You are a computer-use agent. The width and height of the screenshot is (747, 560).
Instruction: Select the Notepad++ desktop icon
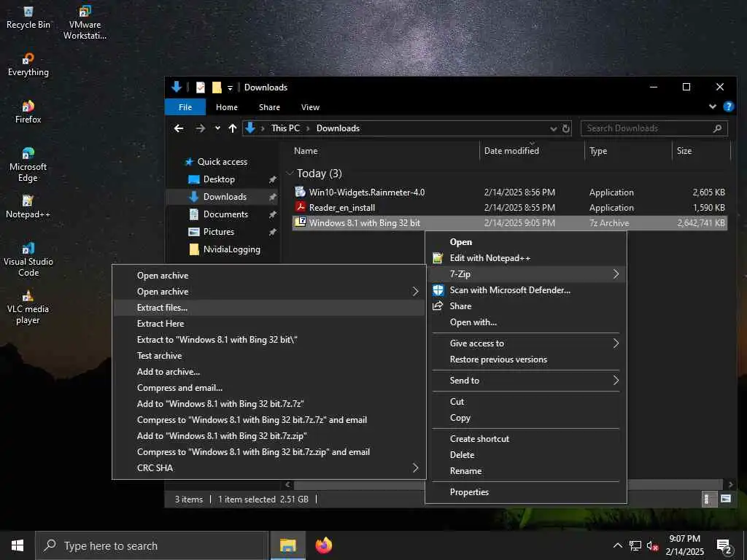(28, 206)
